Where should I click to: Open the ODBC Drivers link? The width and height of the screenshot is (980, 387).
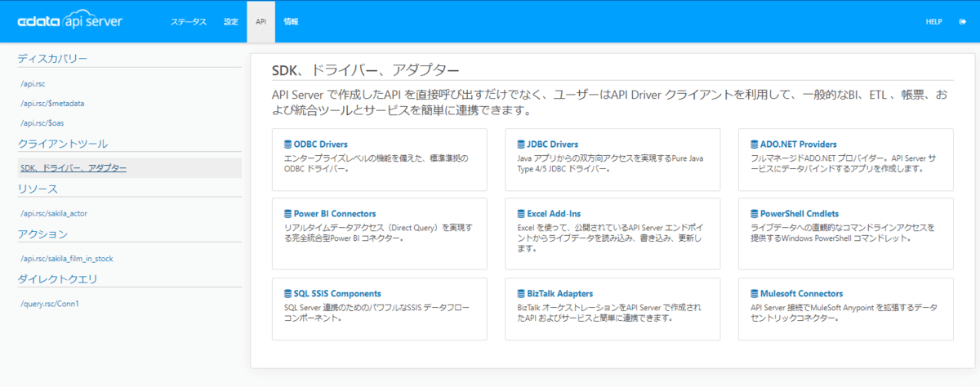tap(321, 145)
